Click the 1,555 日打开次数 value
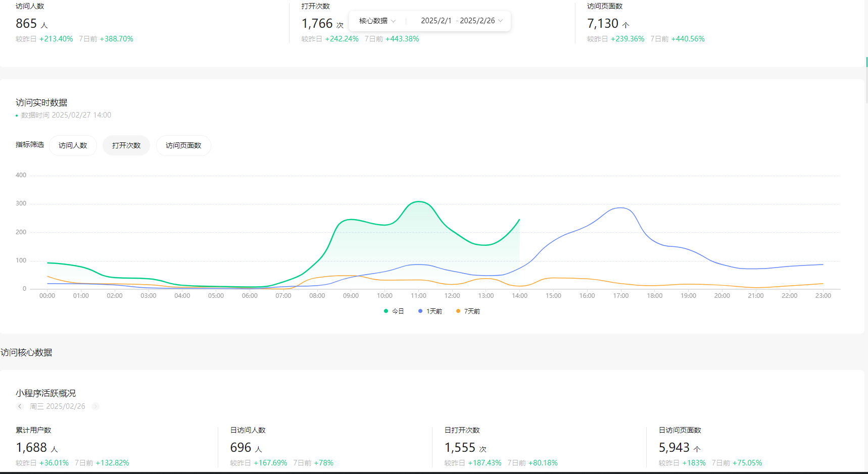The image size is (868, 474). tap(460, 448)
